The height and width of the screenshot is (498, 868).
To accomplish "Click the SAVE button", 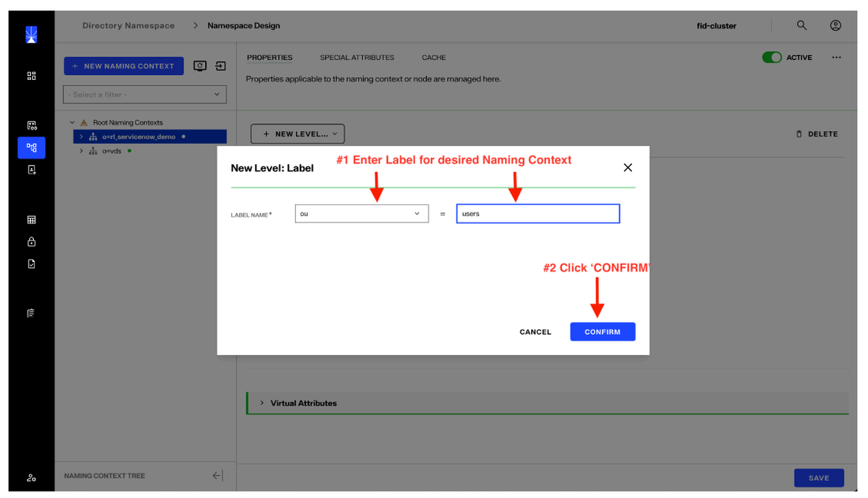I will pos(819,477).
